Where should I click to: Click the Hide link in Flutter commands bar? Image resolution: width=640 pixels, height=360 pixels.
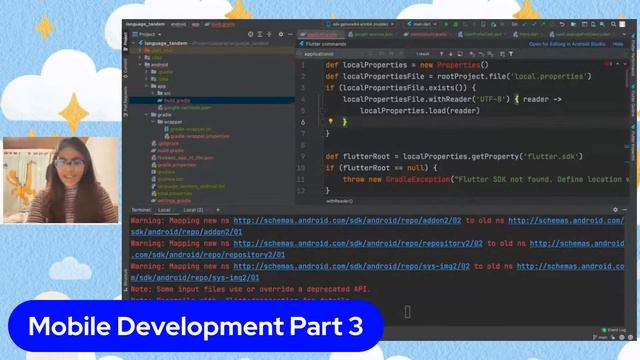618,44
